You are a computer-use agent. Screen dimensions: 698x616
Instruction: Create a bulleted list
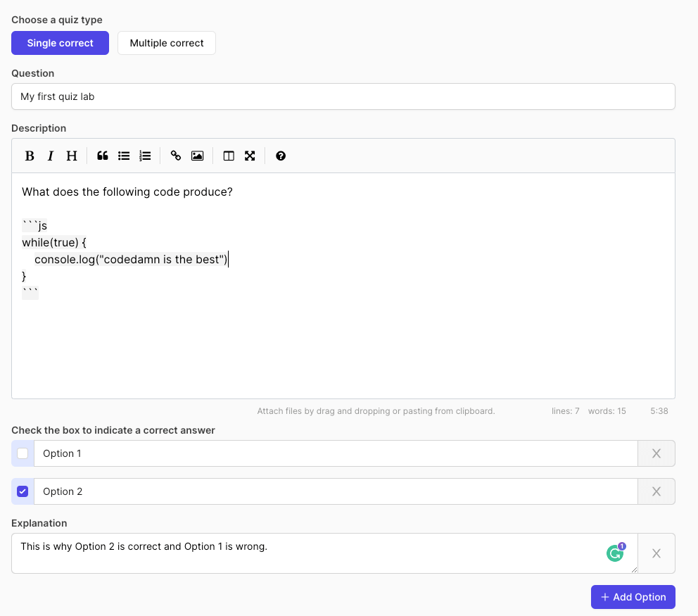click(124, 156)
